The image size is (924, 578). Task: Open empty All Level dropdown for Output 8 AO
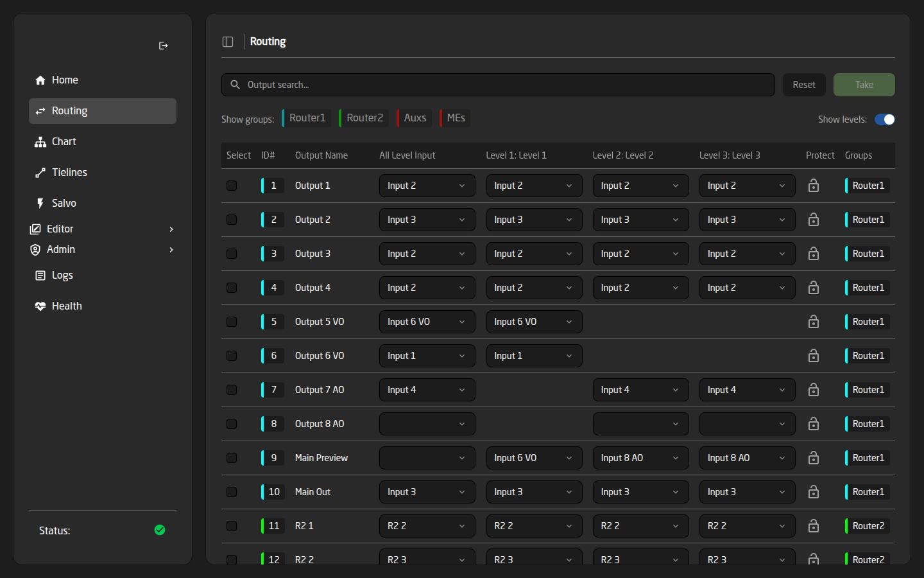point(427,424)
